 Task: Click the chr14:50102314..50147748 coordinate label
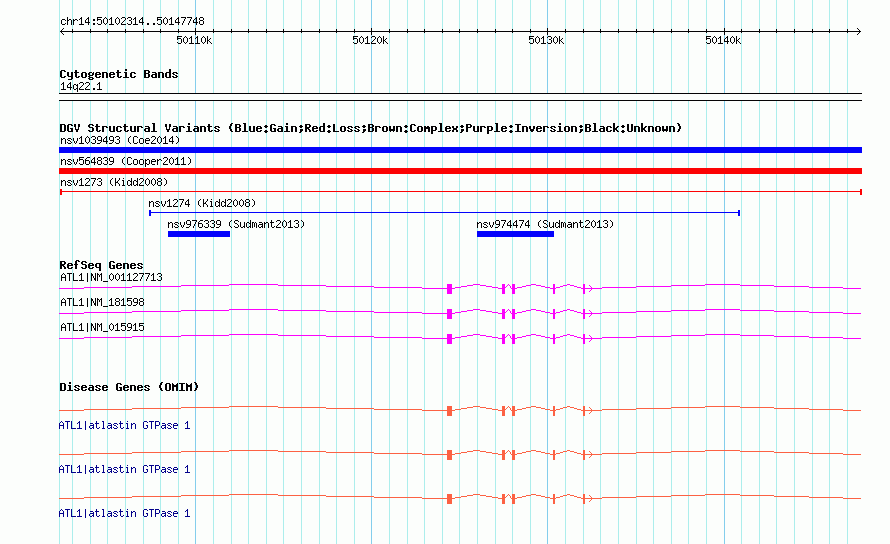click(x=132, y=21)
